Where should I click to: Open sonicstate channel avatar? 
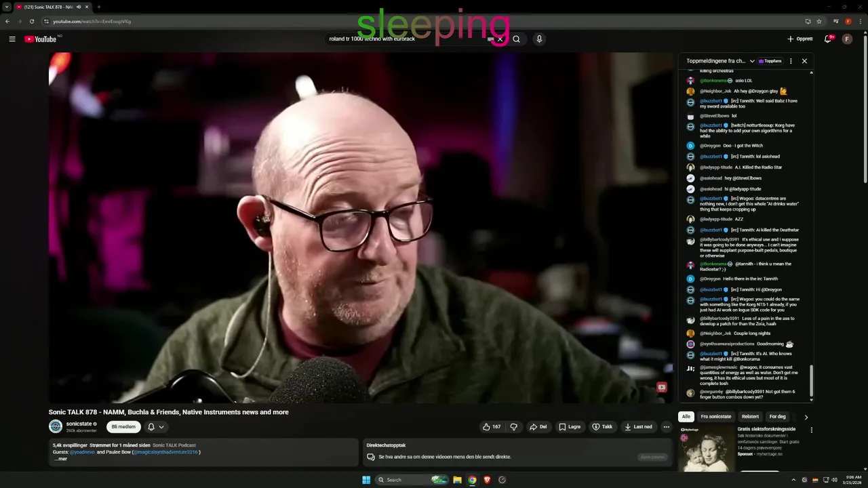point(56,426)
